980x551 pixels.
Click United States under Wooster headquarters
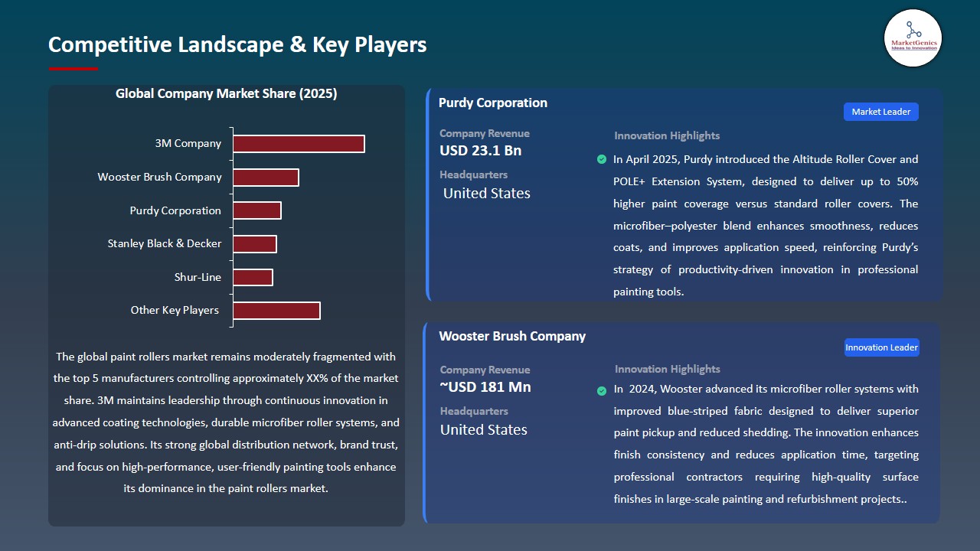pyautogui.click(x=484, y=430)
